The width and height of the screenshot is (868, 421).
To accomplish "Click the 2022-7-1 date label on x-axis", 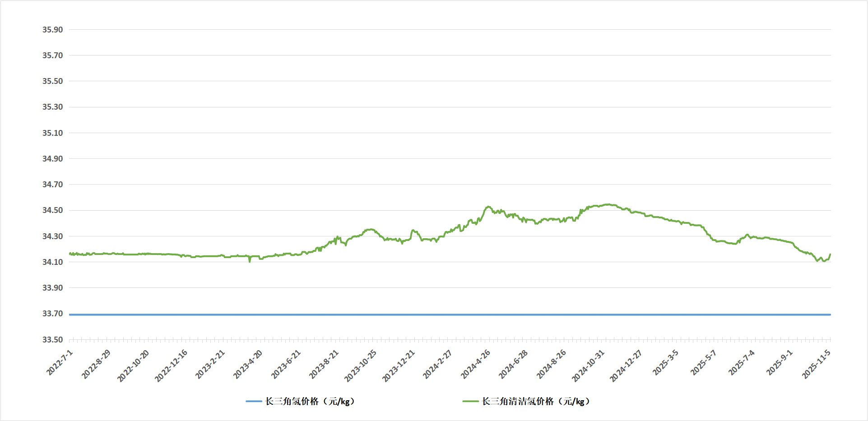I will tap(60, 362).
